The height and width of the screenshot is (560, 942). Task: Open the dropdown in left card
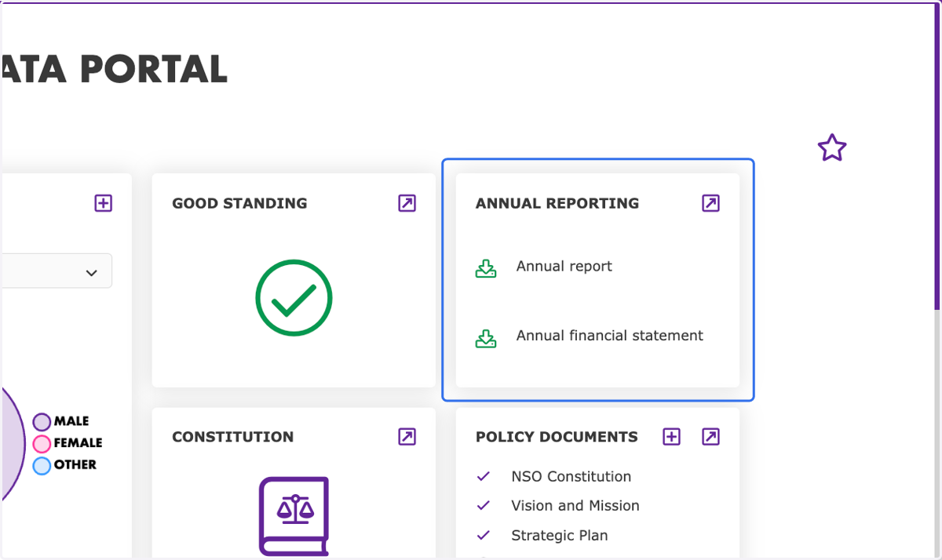(x=56, y=271)
